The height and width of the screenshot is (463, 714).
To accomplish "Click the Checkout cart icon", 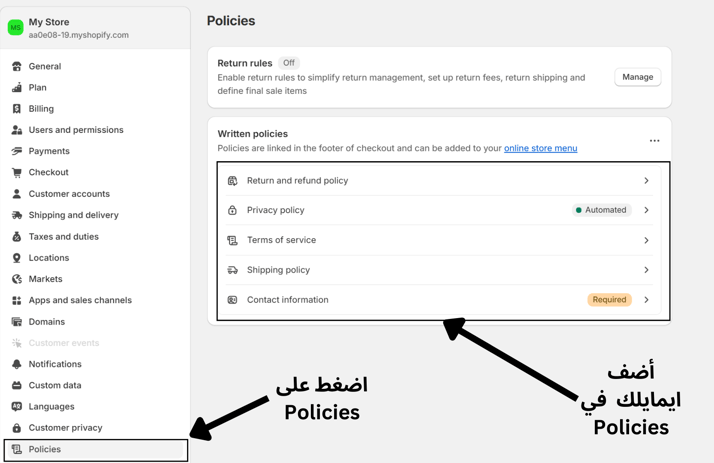I will (17, 173).
